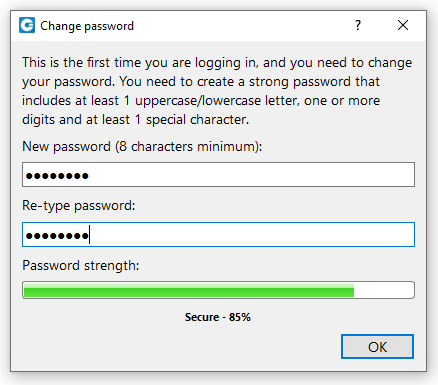Place cursor on masked dots in Re-type password
The height and width of the screenshot is (385, 438).
click(x=57, y=236)
